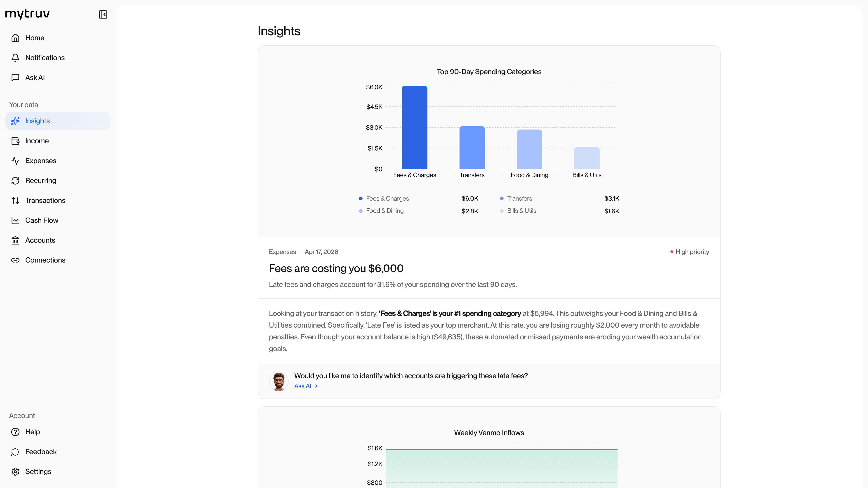This screenshot has height=488, width=868.
Task: Click the Settings gear icon
Action: 15,472
